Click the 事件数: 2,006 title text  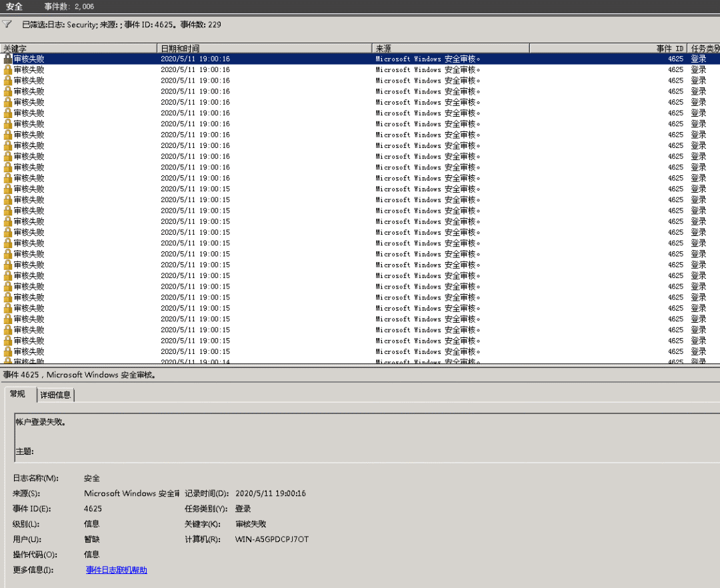click(x=69, y=7)
